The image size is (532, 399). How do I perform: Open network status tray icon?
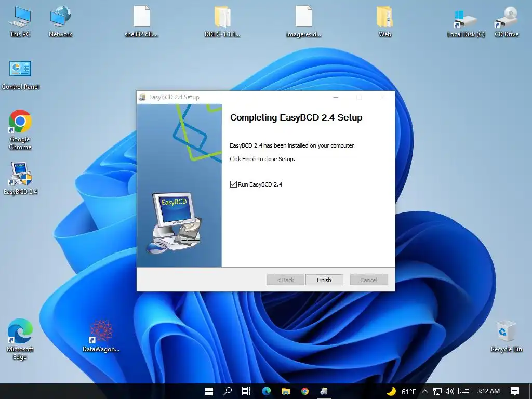437,392
